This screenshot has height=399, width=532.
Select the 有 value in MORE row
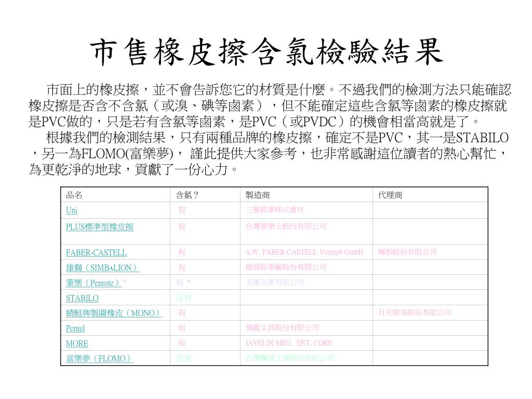point(182,343)
